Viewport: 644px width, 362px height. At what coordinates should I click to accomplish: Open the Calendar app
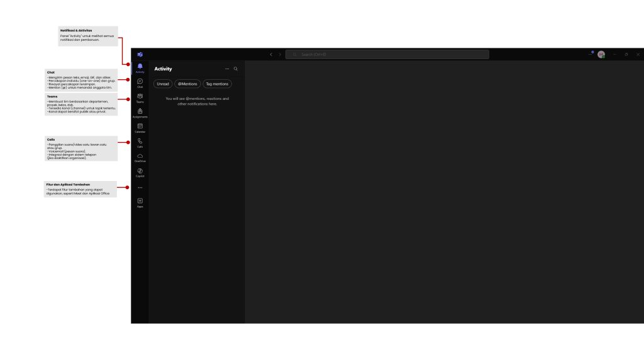[x=140, y=128]
